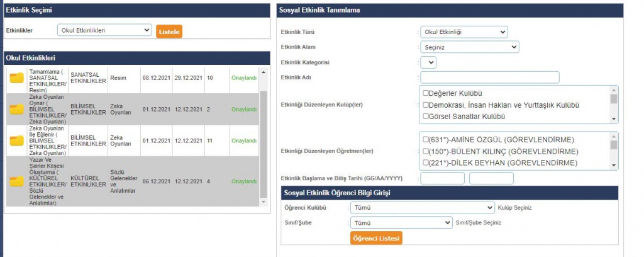Image resolution: width=644 pixels, height=257 pixels.
Task: Open the Sınıf/Şube dropdown
Action: click(401, 222)
